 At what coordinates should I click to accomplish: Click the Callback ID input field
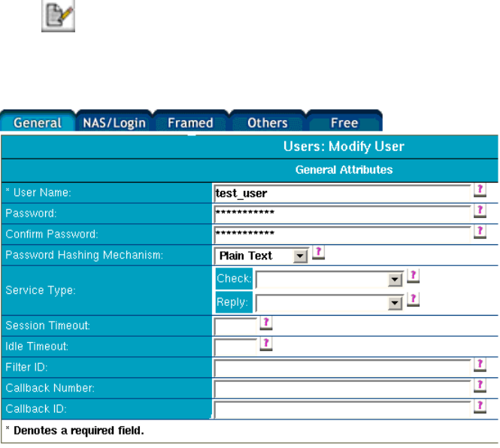click(x=342, y=409)
